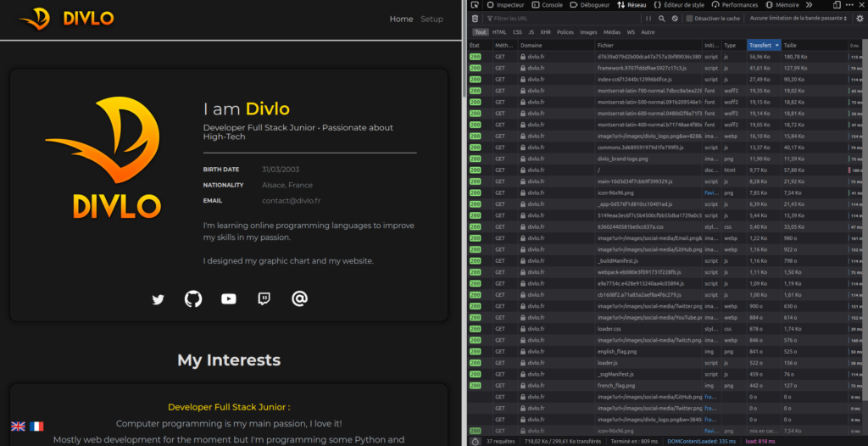Screen dimensions: 868x446
Task: Filter requests by XHR
Action: [x=546, y=32]
